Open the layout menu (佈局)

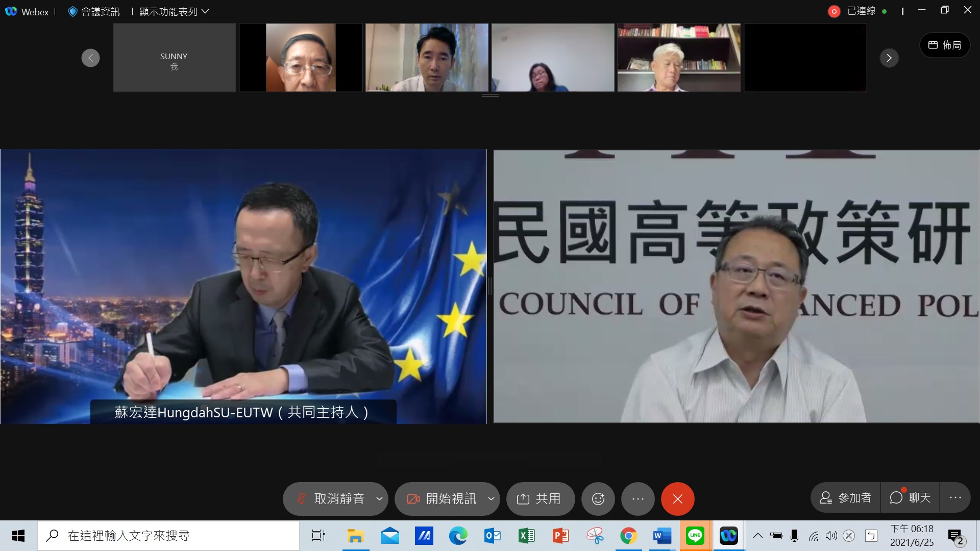point(944,45)
